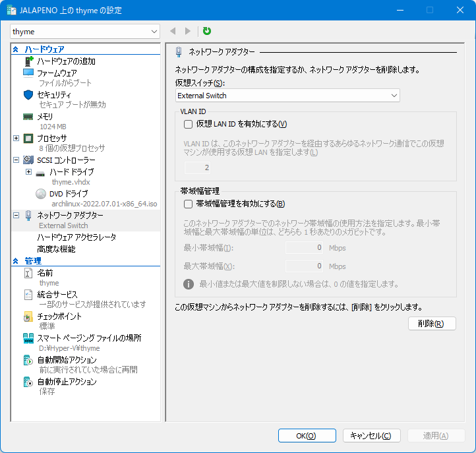
Task: Click the VLAN ID number field
Action: [197, 167]
